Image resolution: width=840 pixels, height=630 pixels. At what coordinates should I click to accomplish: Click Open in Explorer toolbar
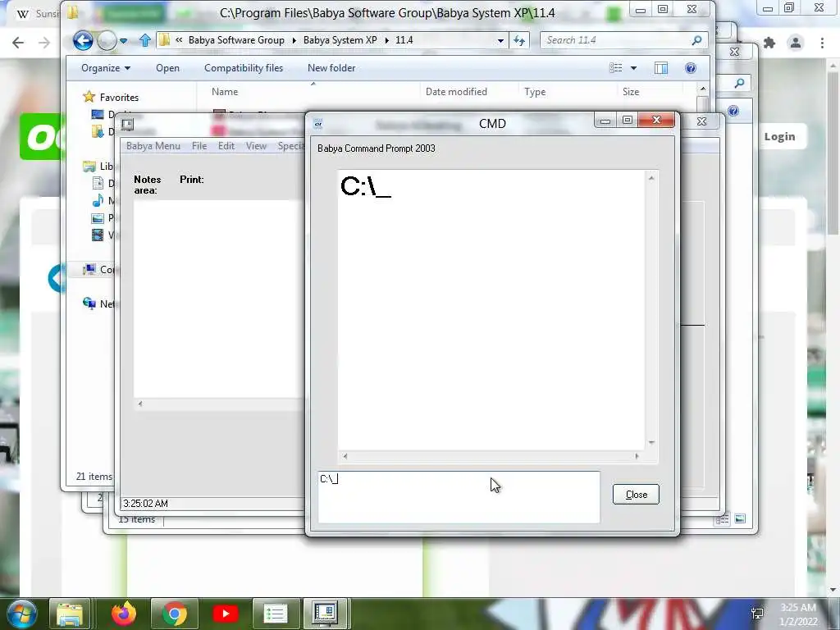point(167,68)
